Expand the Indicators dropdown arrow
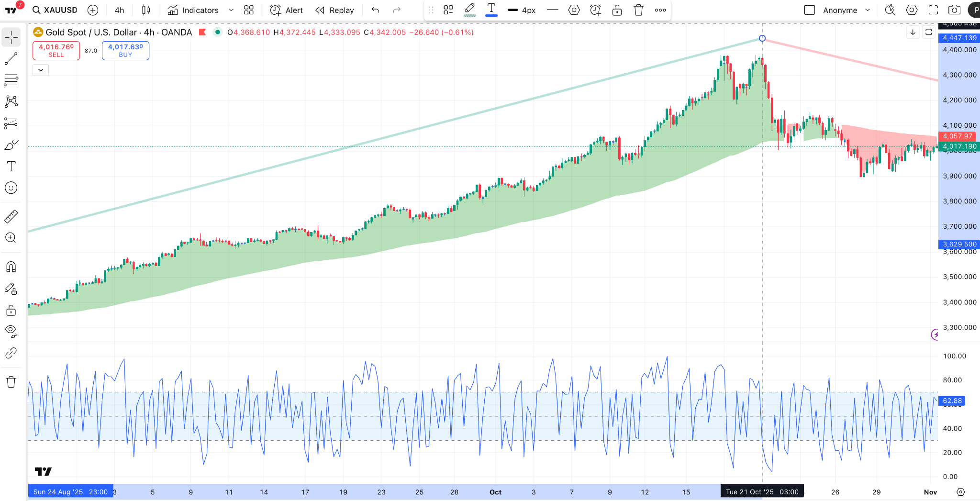The height and width of the screenshot is (501, 980). (x=231, y=10)
